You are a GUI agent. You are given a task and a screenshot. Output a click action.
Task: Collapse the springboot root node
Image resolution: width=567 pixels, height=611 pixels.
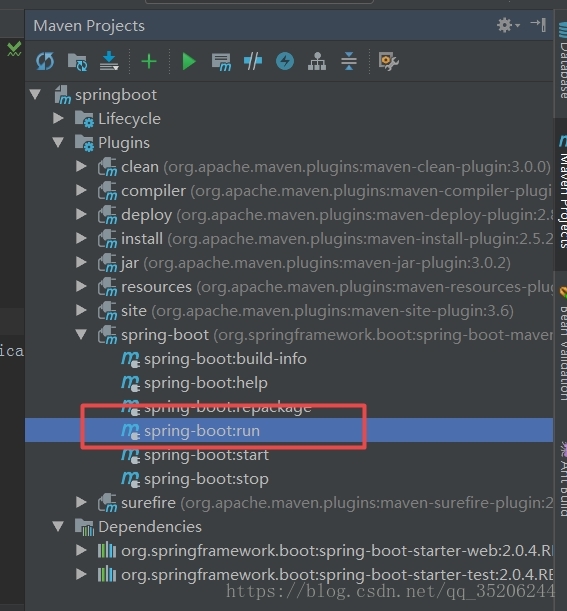pyautogui.click(x=35, y=94)
